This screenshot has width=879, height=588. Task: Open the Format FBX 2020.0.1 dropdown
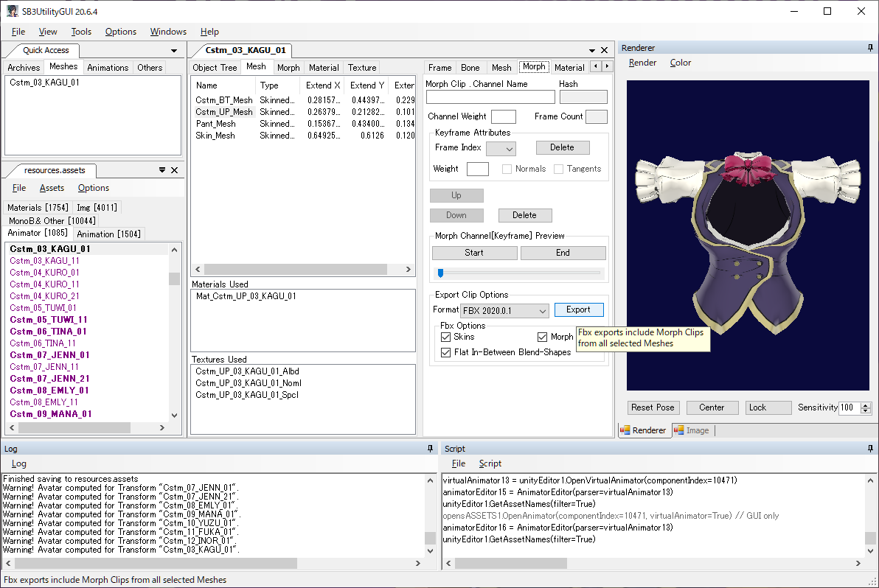pyautogui.click(x=504, y=310)
